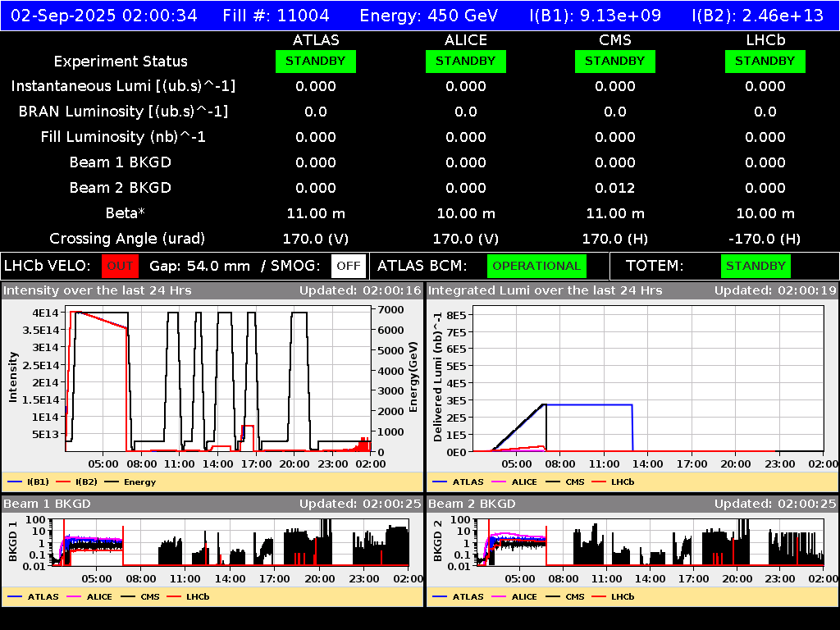Select the ALICE crossing angle 170.0 (V)
This screenshot has height=630, width=840.
coord(466,239)
